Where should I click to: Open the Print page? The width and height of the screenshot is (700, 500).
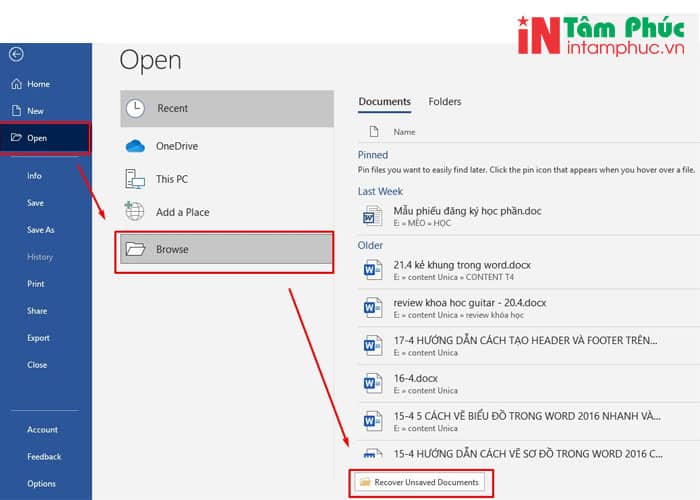pyautogui.click(x=35, y=284)
